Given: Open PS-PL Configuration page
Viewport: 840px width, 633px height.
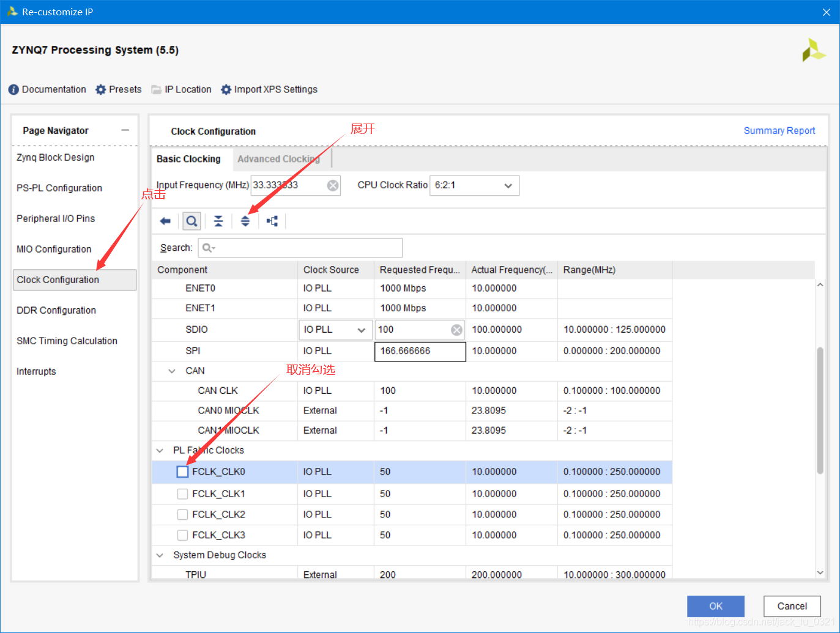Looking at the screenshot, I should click(x=59, y=188).
